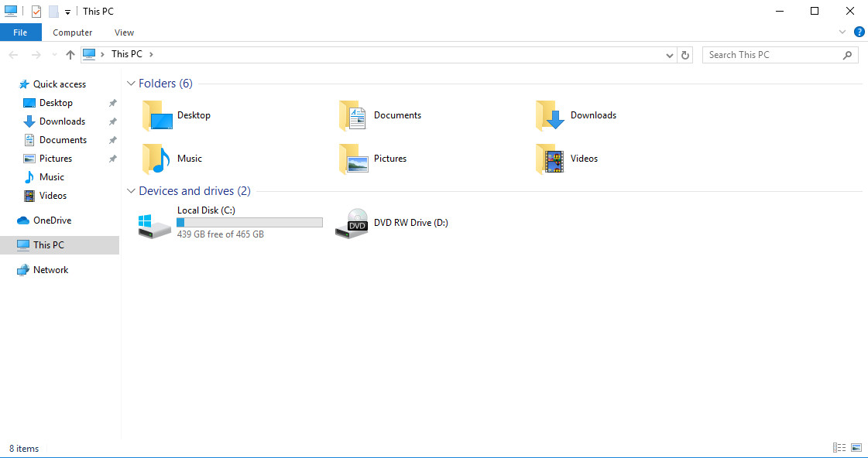Refresh the This PC view

point(684,55)
